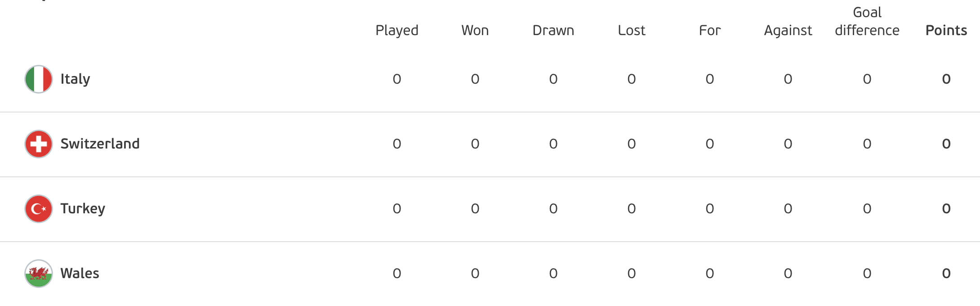Open the Turkey team link
The image size is (980, 306).
(83, 209)
